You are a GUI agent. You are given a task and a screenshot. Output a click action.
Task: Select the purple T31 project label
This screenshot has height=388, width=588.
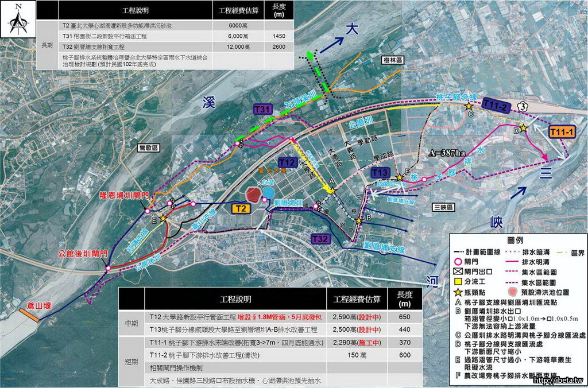pos(262,109)
